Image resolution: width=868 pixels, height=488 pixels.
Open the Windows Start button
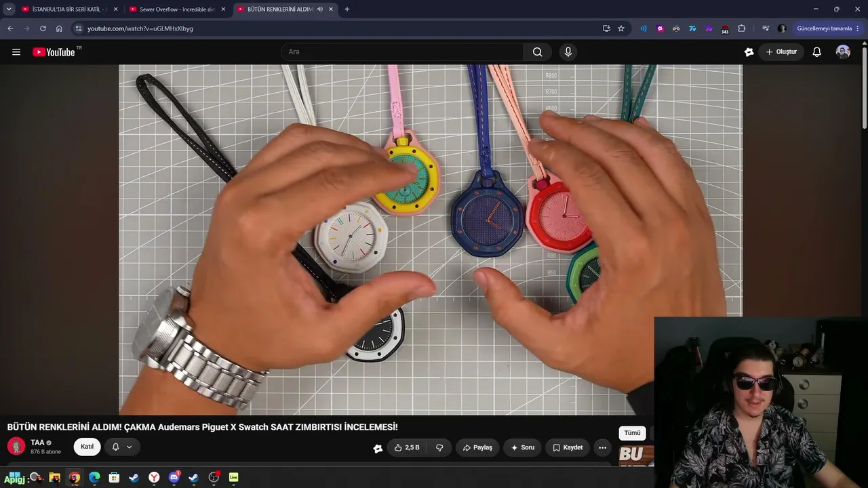click(x=15, y=478)
